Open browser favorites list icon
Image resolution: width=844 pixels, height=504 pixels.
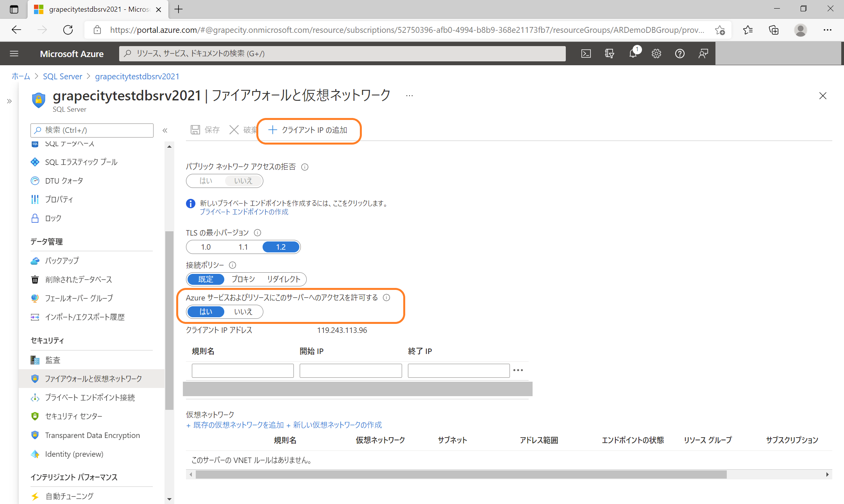(x=748, y=30)
